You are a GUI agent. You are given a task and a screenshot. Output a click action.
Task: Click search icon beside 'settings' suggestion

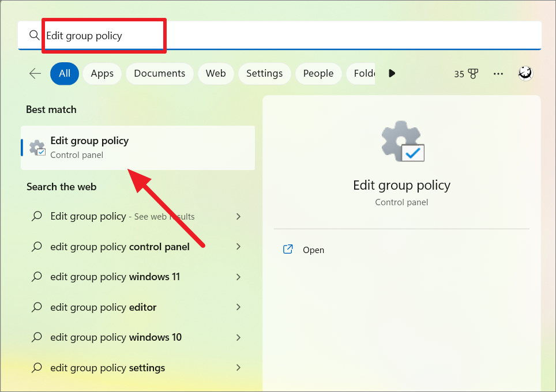coord(36,368)
